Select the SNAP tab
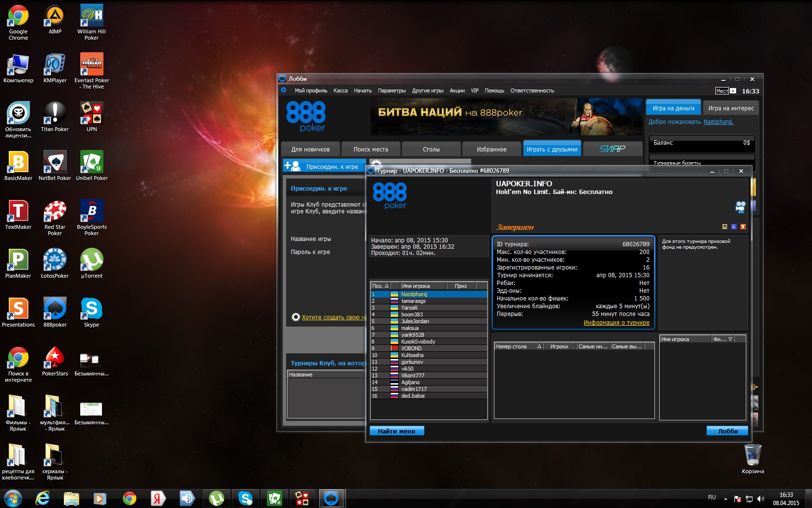812x508 pixels. click(x=612, y=149)
